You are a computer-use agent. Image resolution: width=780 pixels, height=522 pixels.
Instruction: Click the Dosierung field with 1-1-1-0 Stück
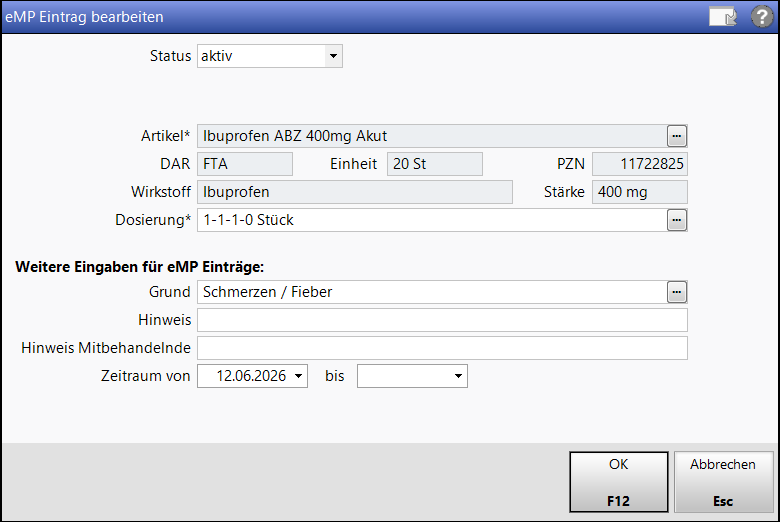point(432,220)
